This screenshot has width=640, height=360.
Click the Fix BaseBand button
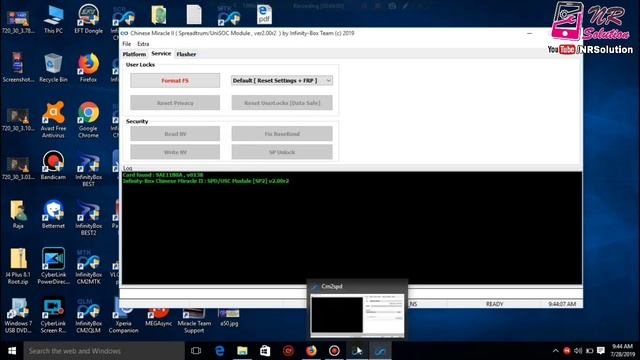tap(282, 133)
